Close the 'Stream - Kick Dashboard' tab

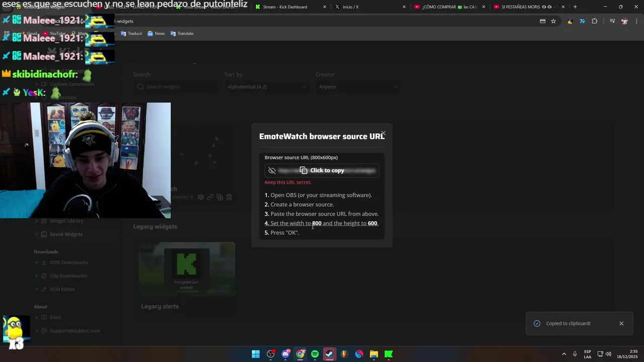click(x=325, y=7)
